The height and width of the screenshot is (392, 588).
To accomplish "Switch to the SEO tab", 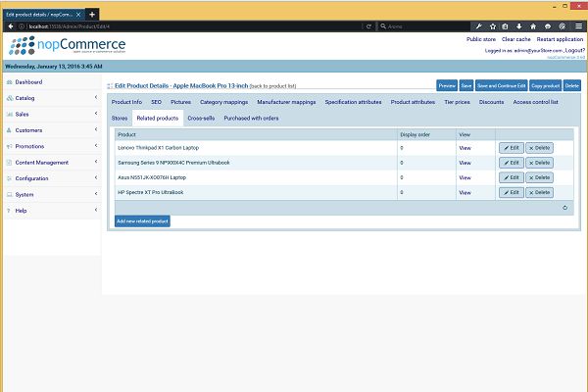I will [157, 102].
